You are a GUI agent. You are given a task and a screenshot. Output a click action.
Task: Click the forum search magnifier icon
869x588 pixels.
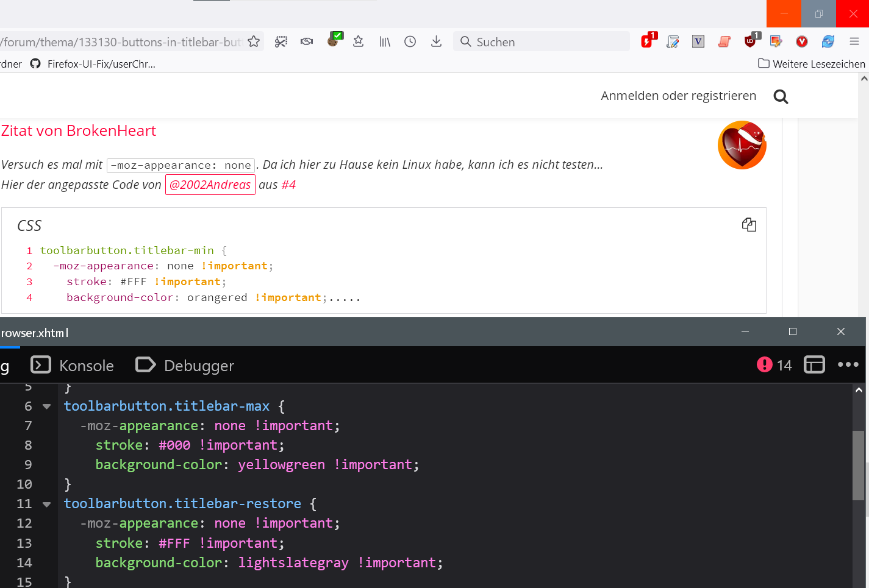pos(781,96)
